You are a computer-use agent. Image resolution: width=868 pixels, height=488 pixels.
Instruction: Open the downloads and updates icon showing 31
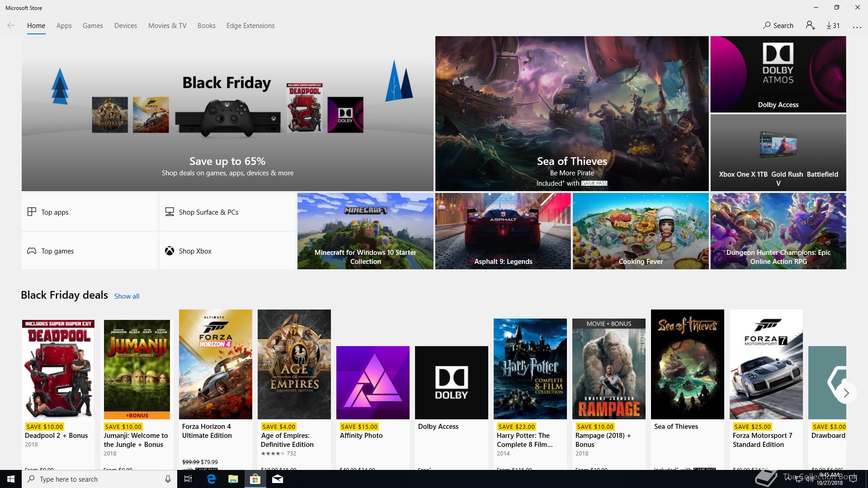tap(833, 26)
